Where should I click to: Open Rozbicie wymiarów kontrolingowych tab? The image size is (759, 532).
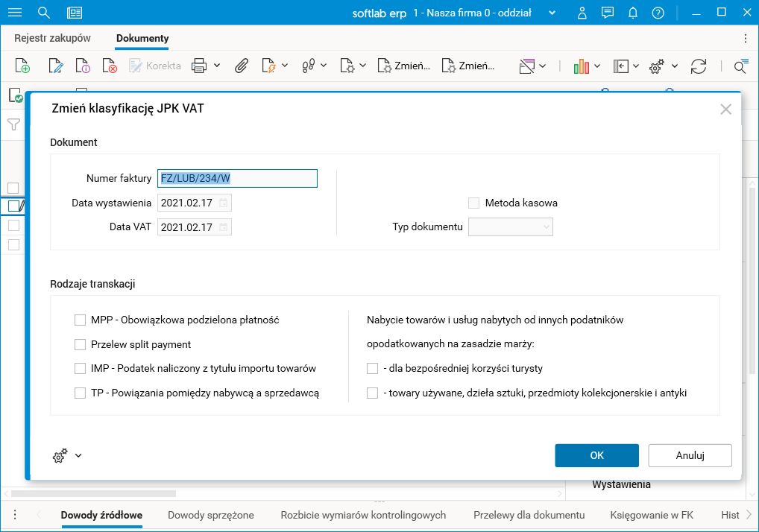[363, 515]
